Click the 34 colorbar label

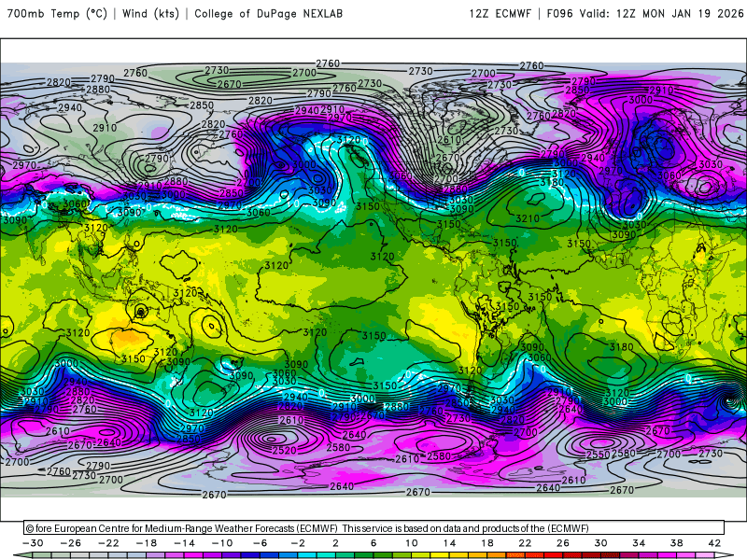click(x=639, y=543)
